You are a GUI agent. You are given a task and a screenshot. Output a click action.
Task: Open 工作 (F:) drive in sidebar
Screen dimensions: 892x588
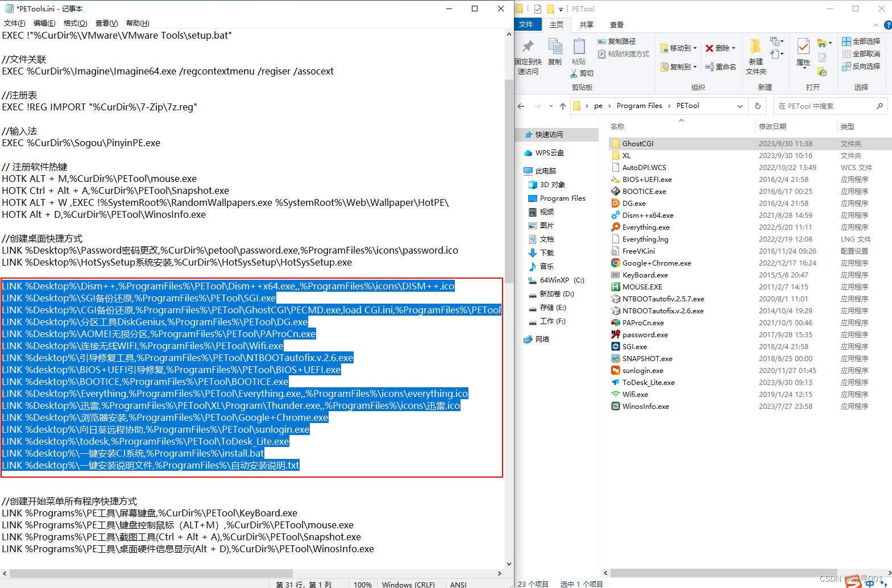(547, 321)
